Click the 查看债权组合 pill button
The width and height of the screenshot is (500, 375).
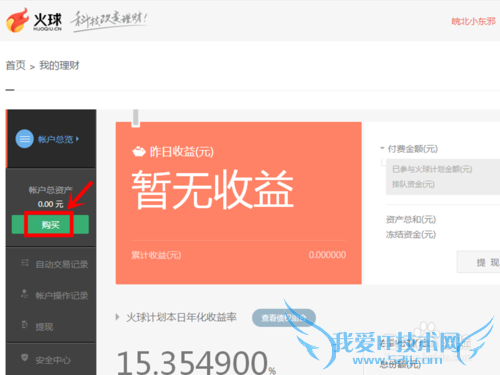[284, 318]
